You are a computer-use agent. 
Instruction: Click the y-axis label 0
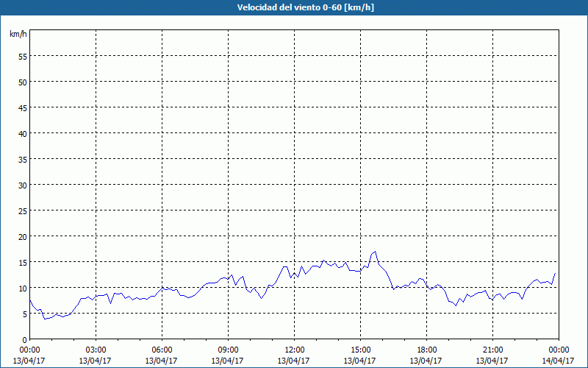click(x=25, y=340)
